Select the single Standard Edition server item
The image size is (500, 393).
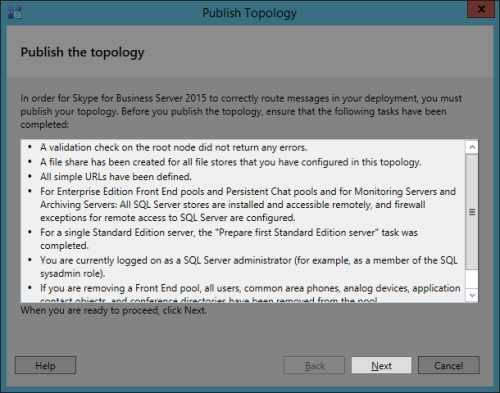229,239
